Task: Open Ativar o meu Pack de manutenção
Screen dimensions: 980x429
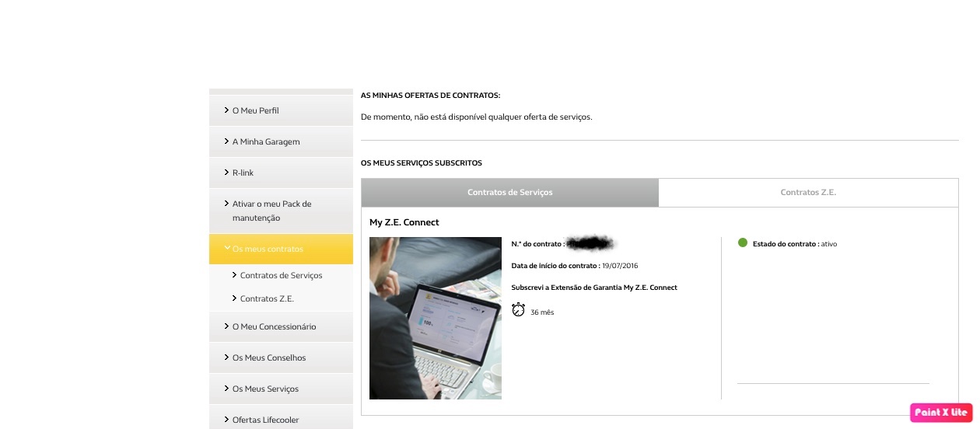Action: [x=271, y=211]
